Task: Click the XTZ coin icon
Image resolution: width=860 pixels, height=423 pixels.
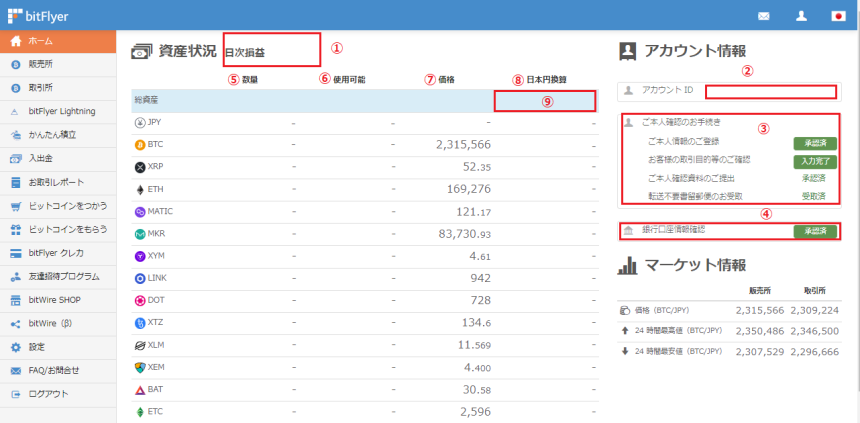Action: tap(140, 323)
